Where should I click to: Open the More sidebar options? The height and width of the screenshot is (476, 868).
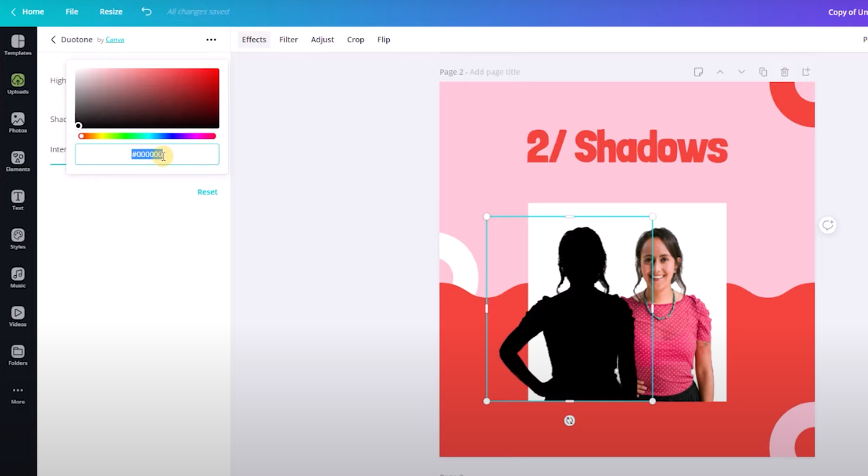pyautogui.click(x=18, y=395)
